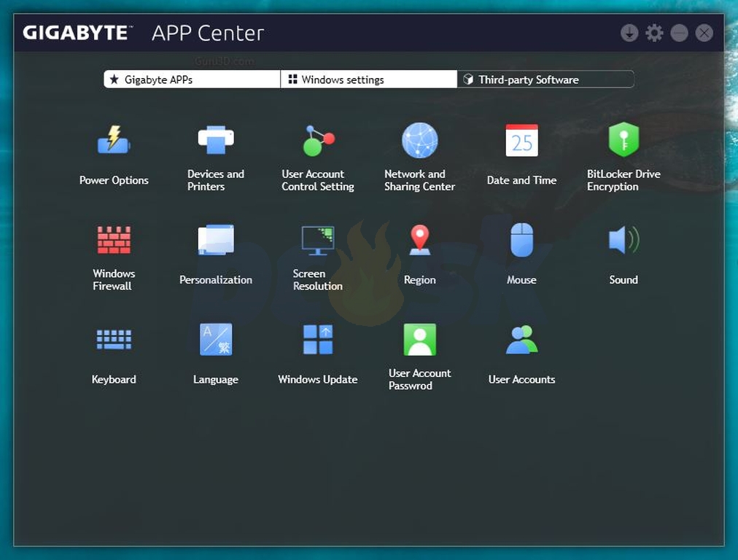Open the Personalization icon
Image resolution: width=738 pixels, height=560 pixels.
216,240
